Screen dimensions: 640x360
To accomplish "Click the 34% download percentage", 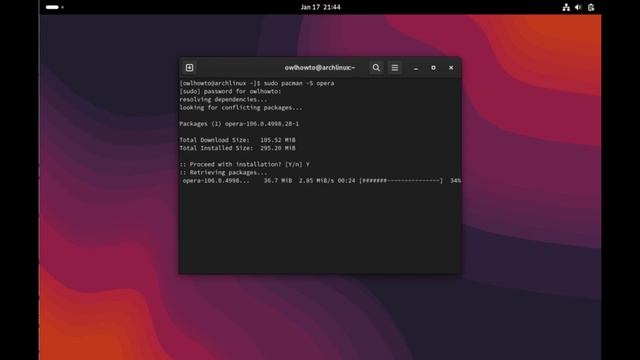I will click(x=456, y=180).
